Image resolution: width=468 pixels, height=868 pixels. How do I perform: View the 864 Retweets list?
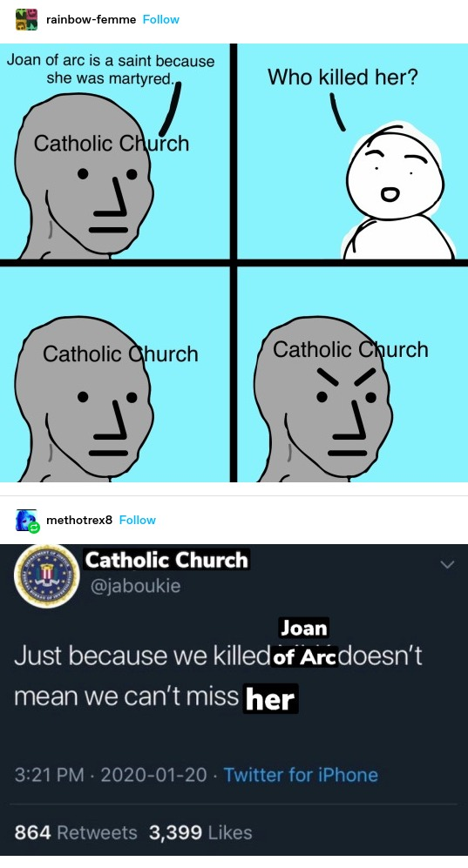pyautogui.click(x=76, y=832)
